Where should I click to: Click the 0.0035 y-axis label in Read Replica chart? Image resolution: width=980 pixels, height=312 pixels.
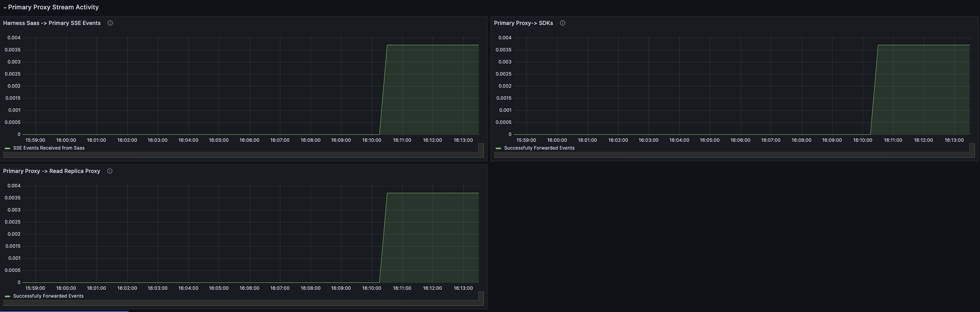pos(12,198)
